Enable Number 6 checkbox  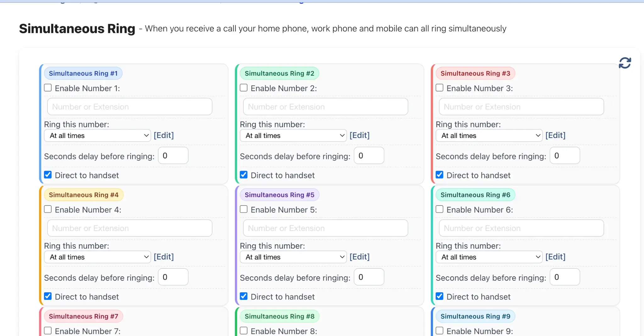point(440,209)
